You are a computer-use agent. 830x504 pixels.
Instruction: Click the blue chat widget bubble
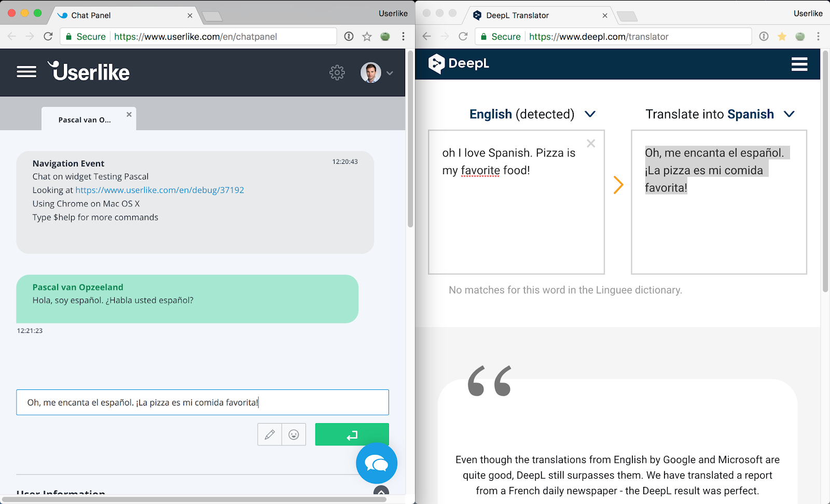[377, 463]
